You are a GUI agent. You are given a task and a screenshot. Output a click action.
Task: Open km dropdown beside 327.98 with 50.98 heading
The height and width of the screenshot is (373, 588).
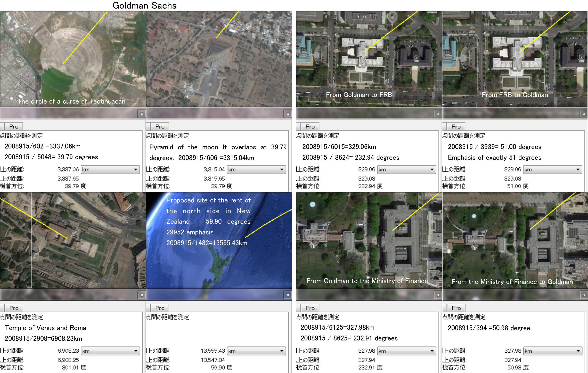point(553,351)
